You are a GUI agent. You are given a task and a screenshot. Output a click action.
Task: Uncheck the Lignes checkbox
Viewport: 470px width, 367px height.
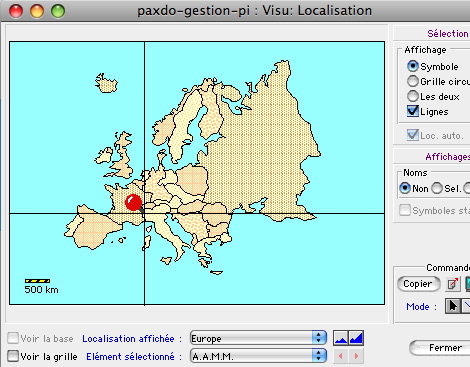click(413, 111)
